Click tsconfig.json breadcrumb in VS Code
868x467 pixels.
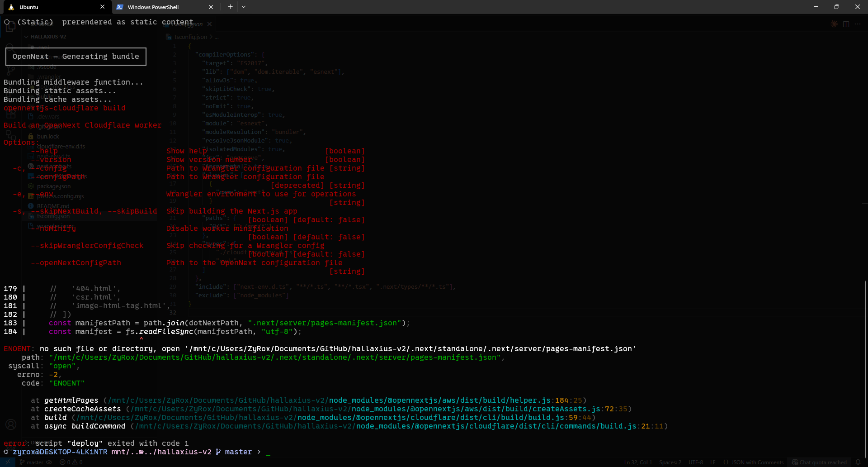tap(190, 37)
